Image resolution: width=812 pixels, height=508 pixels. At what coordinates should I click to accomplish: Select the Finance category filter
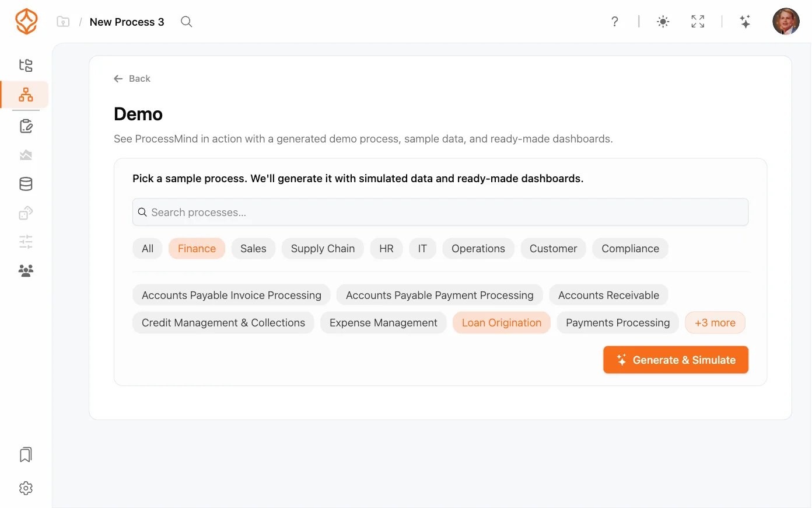197,249
